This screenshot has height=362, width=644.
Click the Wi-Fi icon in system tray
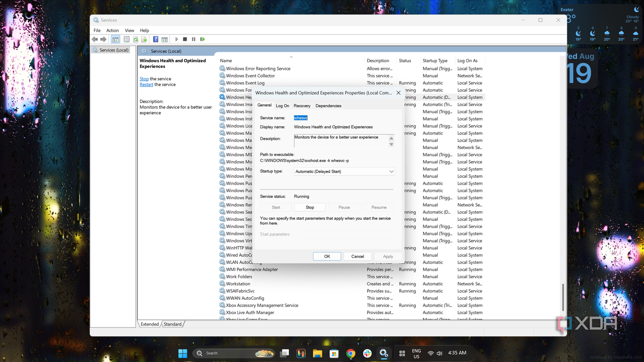point(431,353)
